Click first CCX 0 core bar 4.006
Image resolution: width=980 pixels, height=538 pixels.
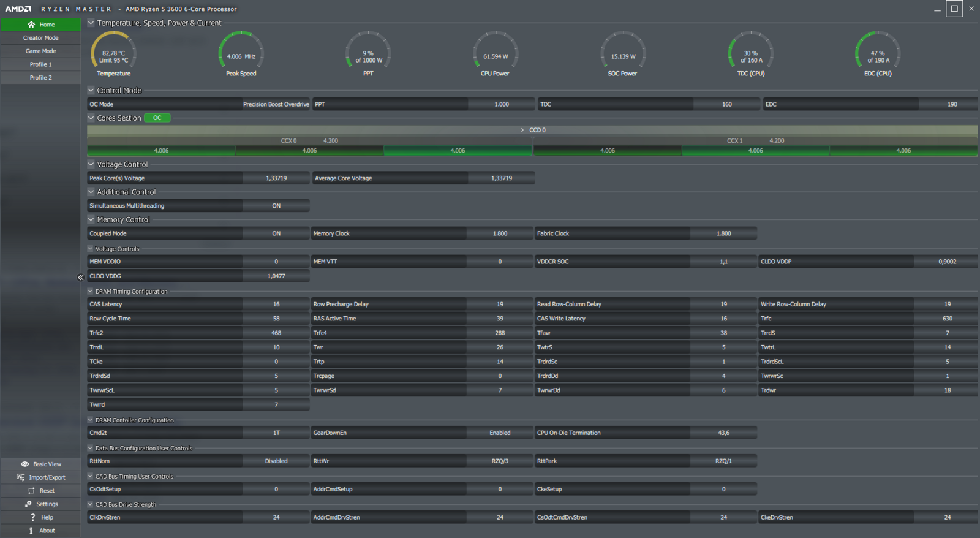(x=161, y=151)
